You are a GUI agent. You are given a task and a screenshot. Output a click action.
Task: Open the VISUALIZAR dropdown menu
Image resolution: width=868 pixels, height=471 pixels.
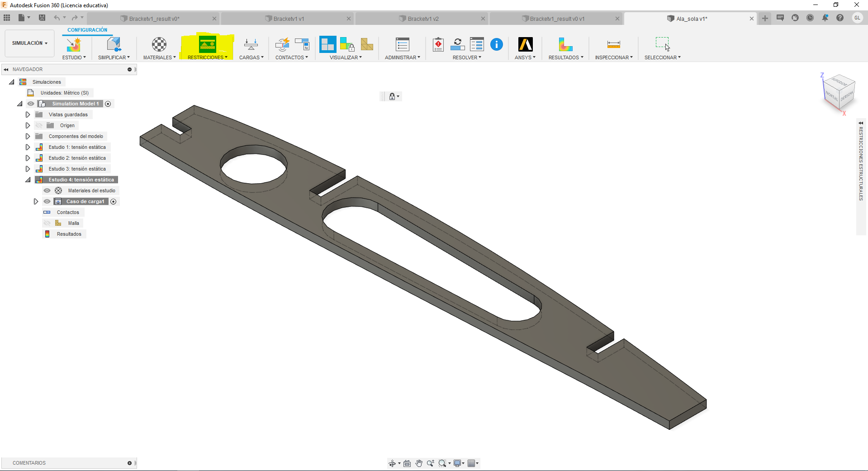(346, 57)
